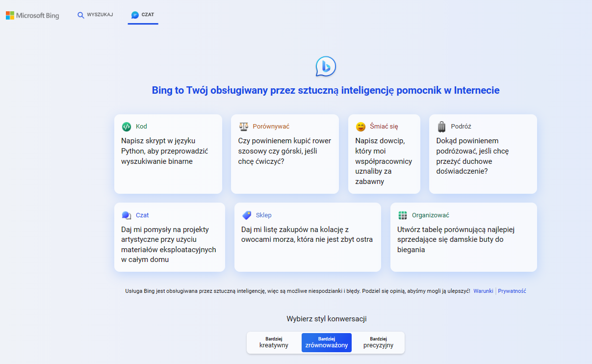Choose the art projects from household supplies prompt

(170, 237)
